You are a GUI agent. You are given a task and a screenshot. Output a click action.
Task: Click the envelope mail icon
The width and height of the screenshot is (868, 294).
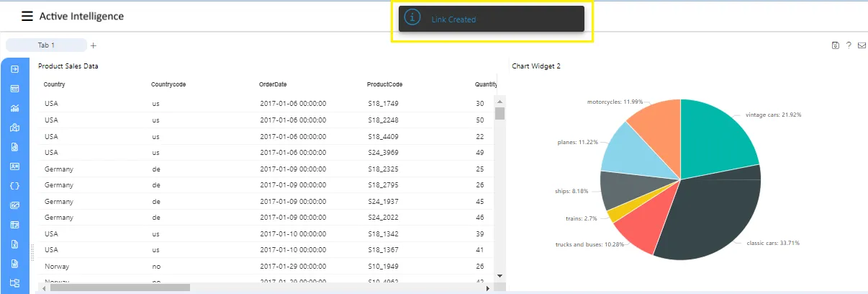click(862, 45)
